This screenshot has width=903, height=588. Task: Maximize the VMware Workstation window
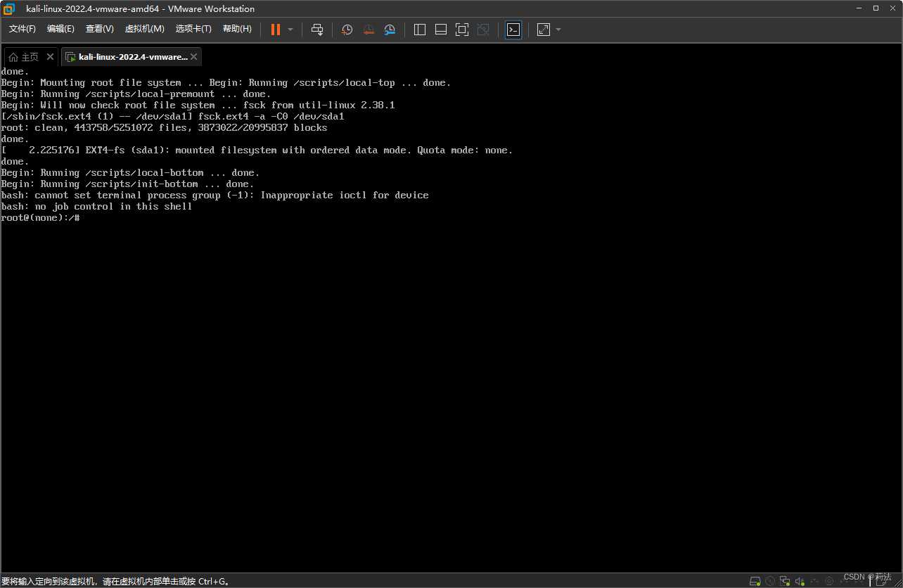click(x=876, y=8)
